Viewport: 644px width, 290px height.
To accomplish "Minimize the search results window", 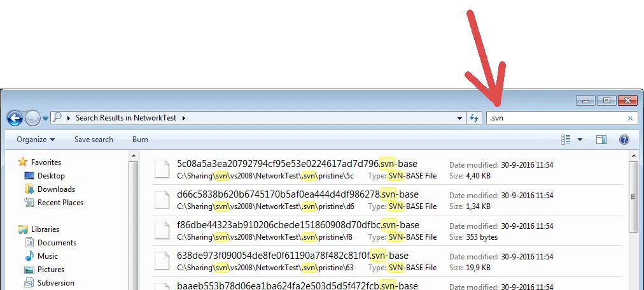I will [x=585, y=100].
